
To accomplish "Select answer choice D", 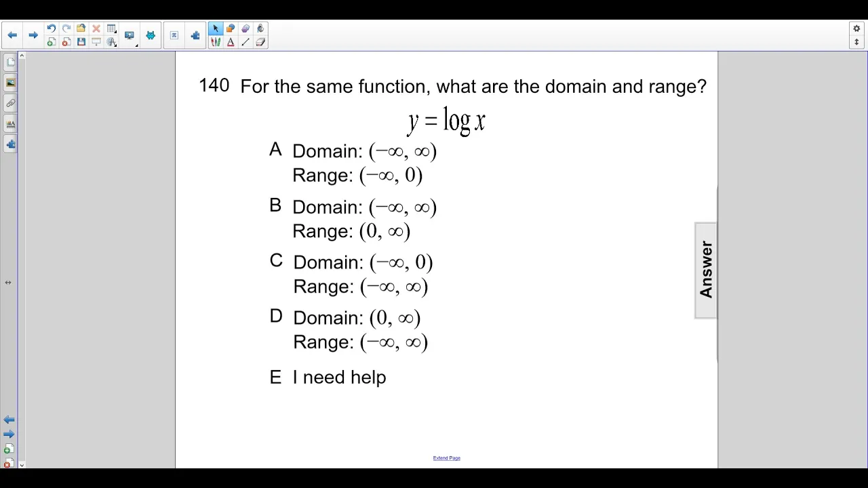I will [276, 317].
